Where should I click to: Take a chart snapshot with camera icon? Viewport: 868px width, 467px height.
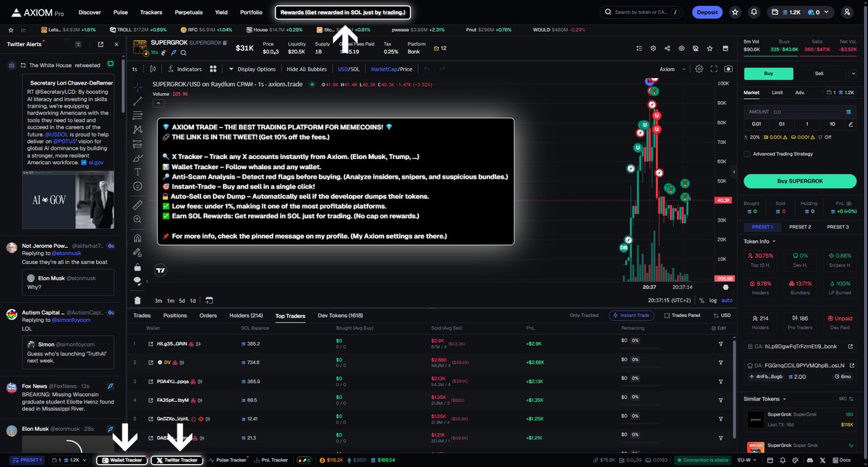point(728,69)
